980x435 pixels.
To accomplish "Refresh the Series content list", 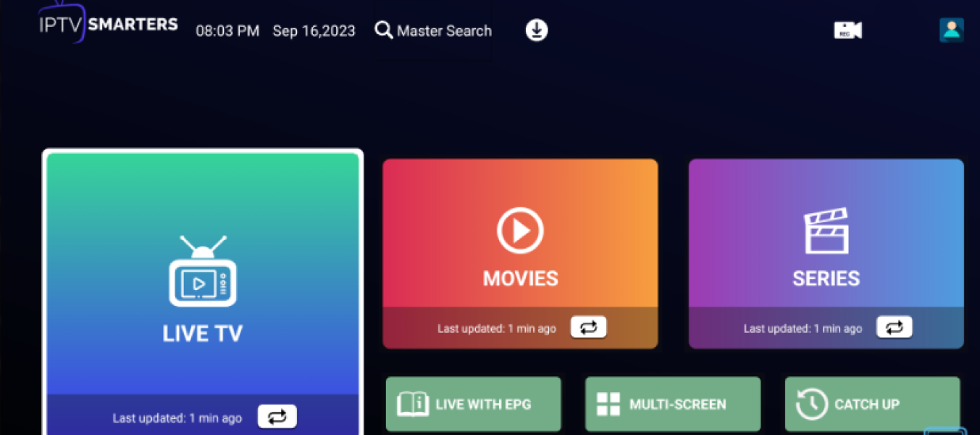I will click(894, 328).
